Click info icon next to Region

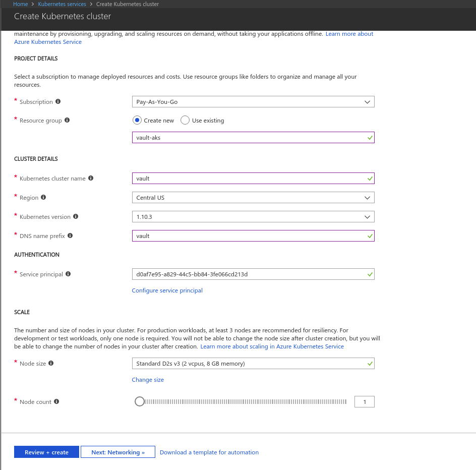pos(43,198)
